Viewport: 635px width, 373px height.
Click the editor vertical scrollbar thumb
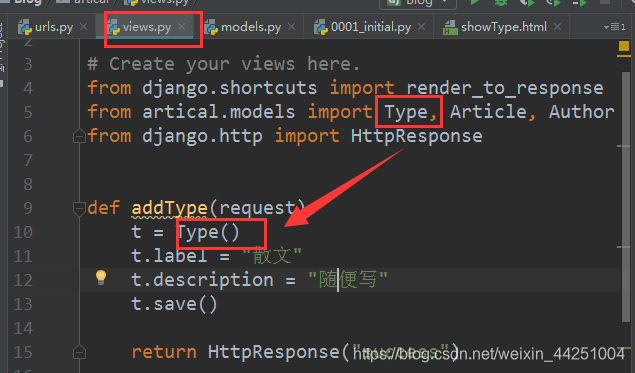626,197
